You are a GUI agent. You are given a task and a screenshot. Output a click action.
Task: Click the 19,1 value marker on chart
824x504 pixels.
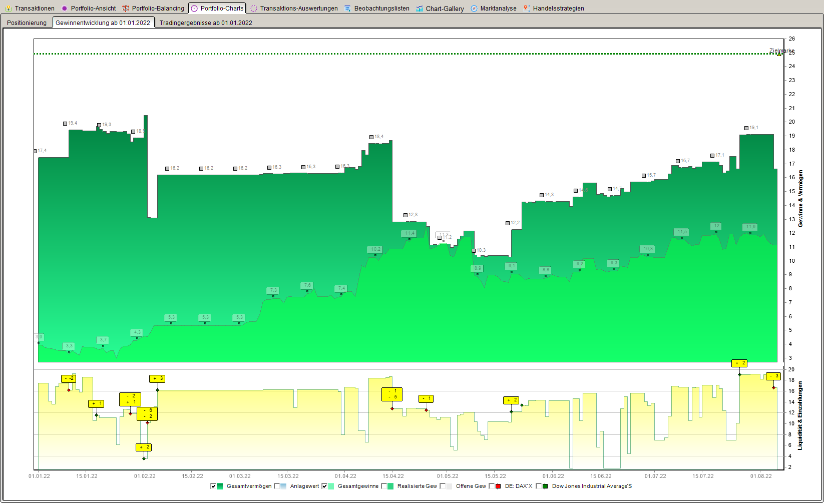[x=746, y=128]
